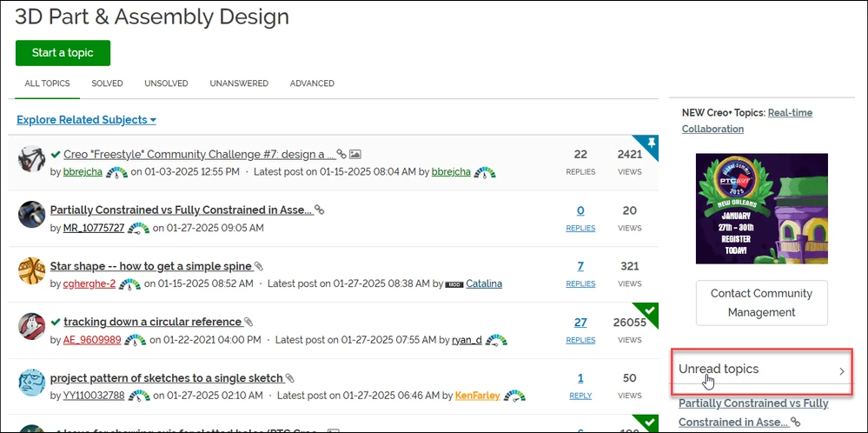The image size is (868, 433).
Task: Open Partially Constrained vs Fully Constrained topic
Action: tap(181, 210)
